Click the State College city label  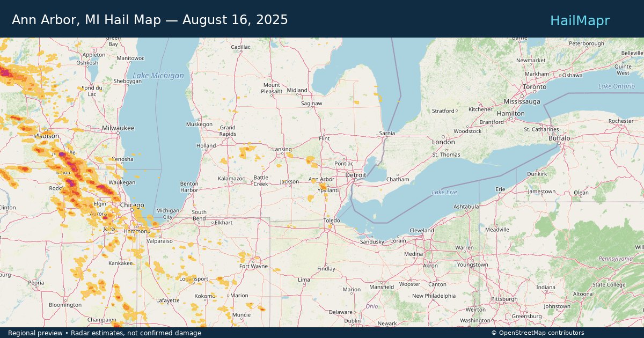(x=609, y=285)
